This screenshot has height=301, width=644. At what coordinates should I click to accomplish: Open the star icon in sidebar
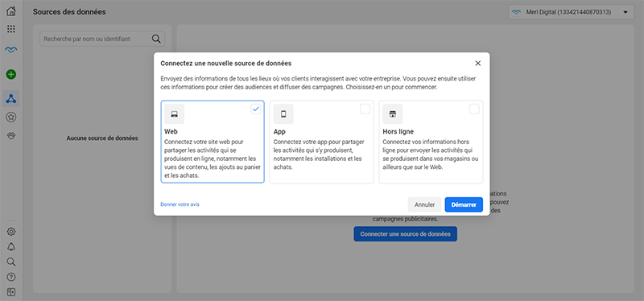(11, 118)
